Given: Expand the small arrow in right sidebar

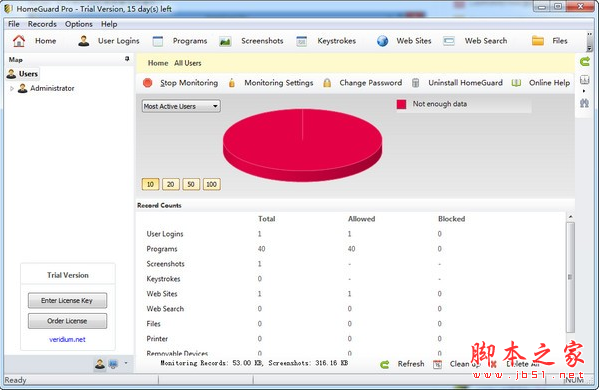Looking at the screenshot, I should pyautogui.click(x=584, y=91).
